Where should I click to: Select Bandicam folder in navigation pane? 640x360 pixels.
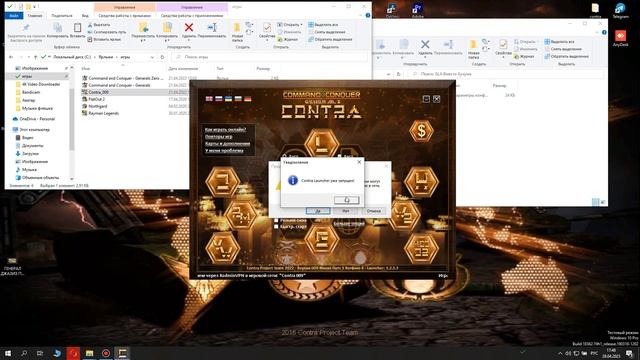coord(31,92)
